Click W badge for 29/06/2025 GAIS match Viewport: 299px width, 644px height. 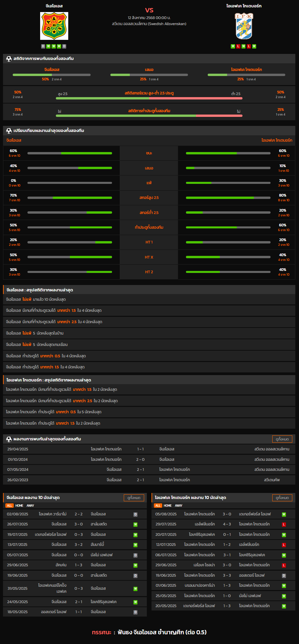(135, 565)
